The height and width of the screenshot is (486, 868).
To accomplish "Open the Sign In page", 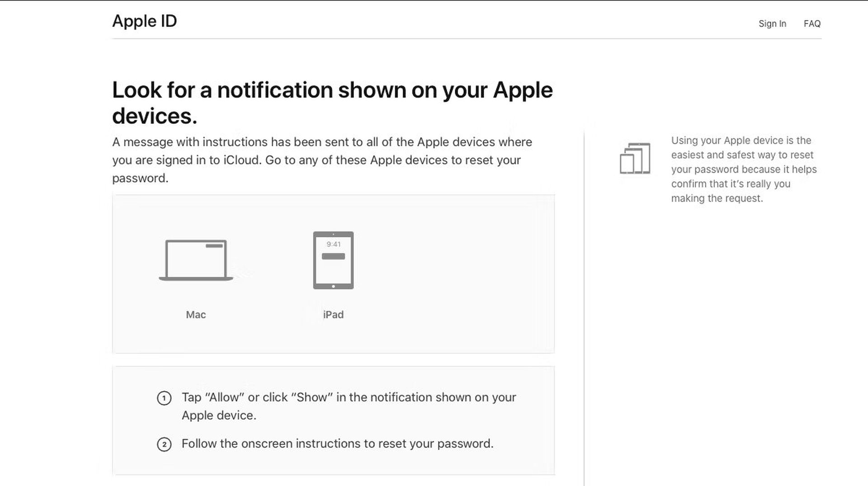I will point(772,24).
